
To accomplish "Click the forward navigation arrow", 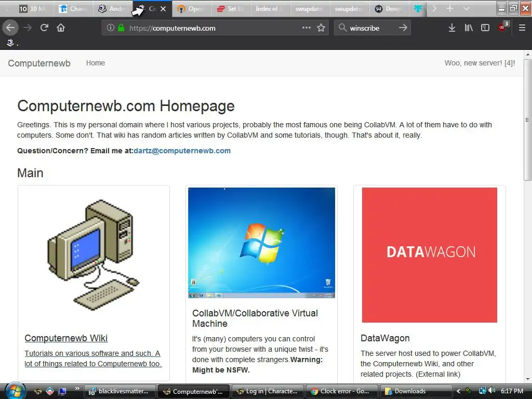I will click(28, 28).
